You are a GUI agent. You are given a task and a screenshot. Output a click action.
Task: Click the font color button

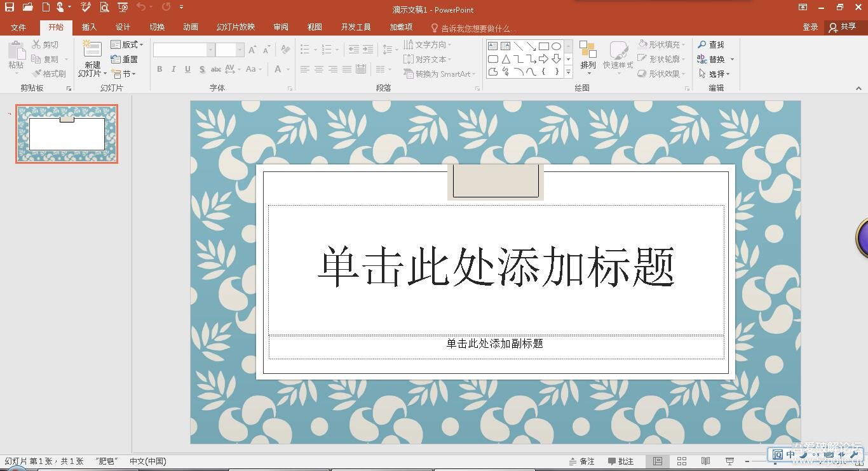pyautogui.click(x=278, y=69)
